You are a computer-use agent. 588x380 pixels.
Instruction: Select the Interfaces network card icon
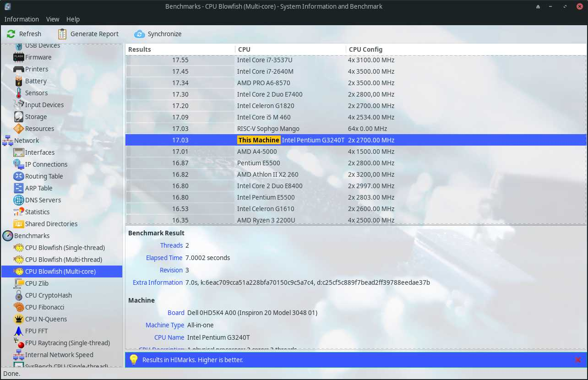coord(19,152)
